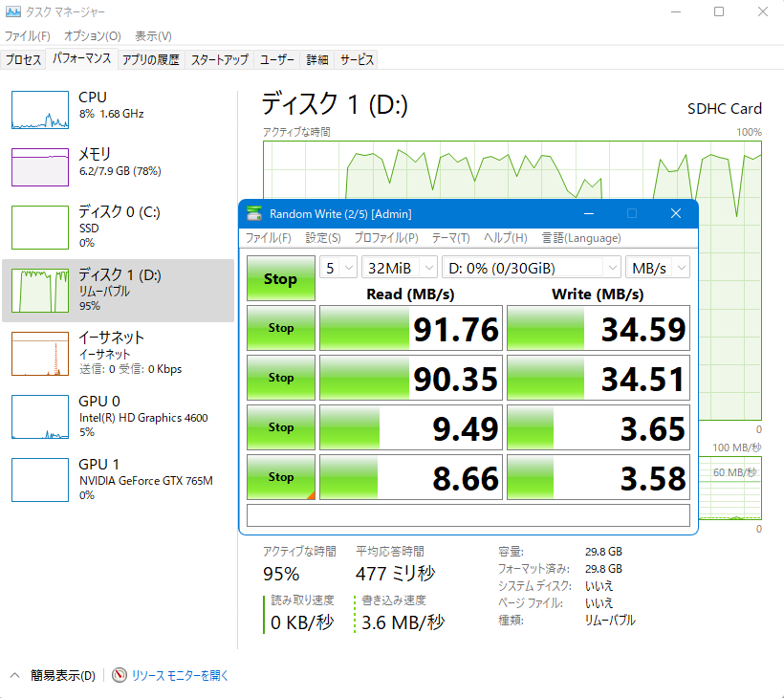
Task: Click the Task Manager title bar icon
Action: pyautogui.click(x=13, y=11)
